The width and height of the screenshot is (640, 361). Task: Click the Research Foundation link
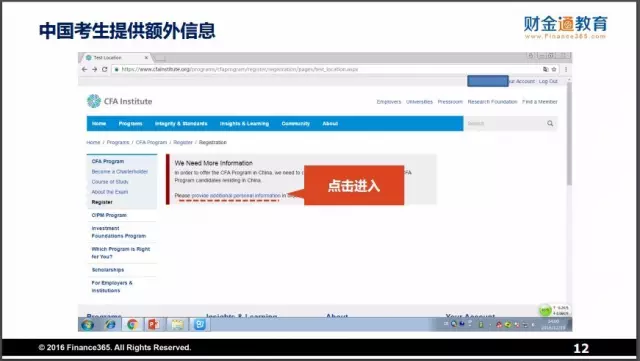point(492,102)
